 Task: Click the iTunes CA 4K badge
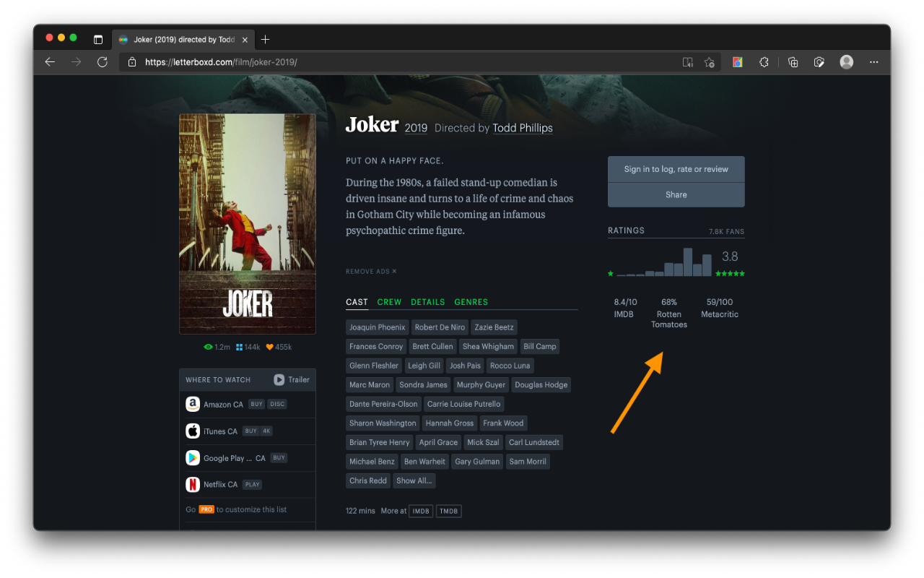pos(266,431)
